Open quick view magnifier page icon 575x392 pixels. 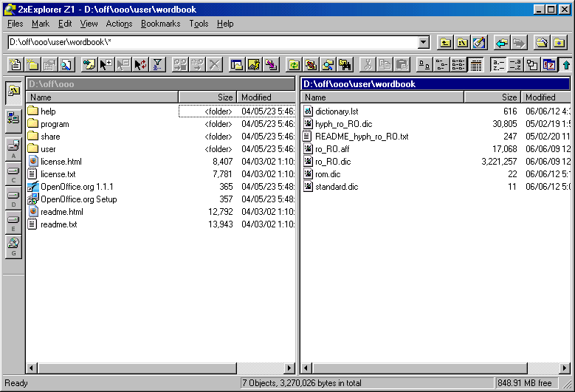(66, 65)
